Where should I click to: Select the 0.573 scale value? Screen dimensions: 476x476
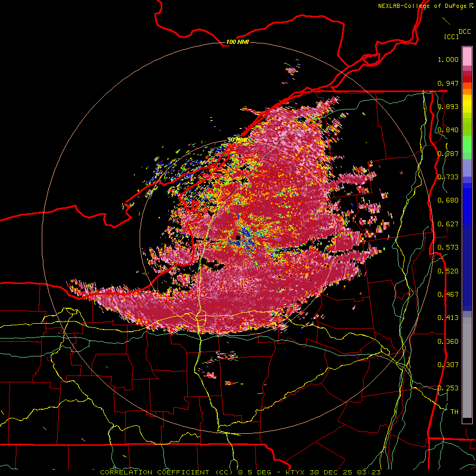(448, 248)
